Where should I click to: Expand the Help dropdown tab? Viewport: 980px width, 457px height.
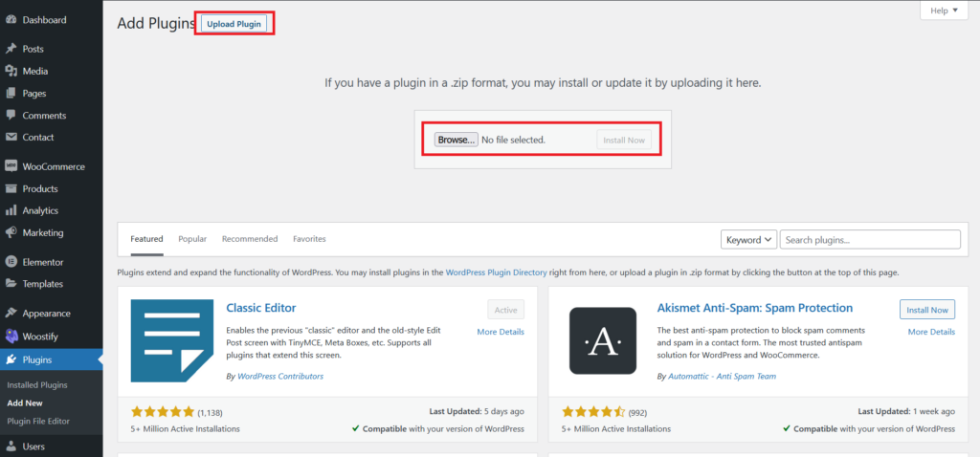click(x=944, y=11)
